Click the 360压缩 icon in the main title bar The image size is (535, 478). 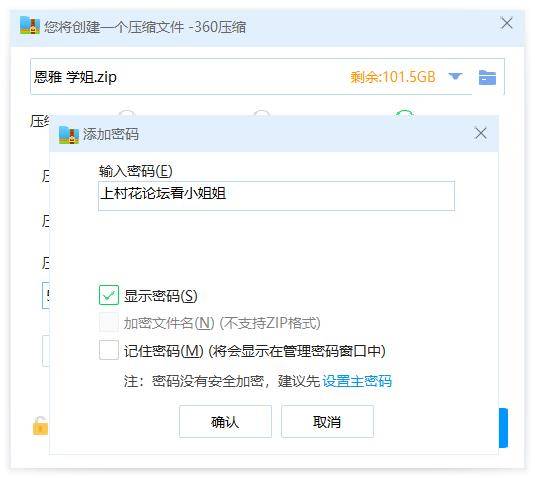coord(30,26)
